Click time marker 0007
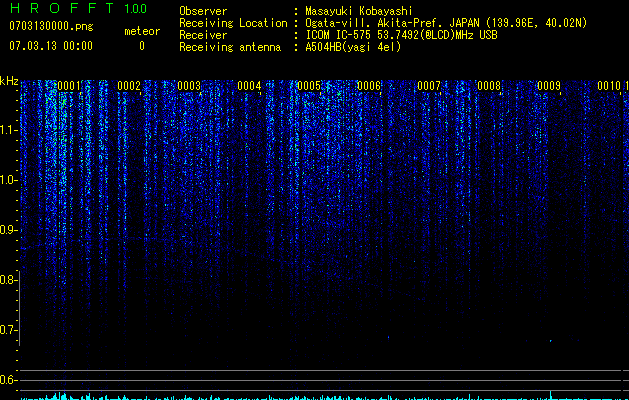The width and height of the screenshot is (629, 400). click(429, 85)
